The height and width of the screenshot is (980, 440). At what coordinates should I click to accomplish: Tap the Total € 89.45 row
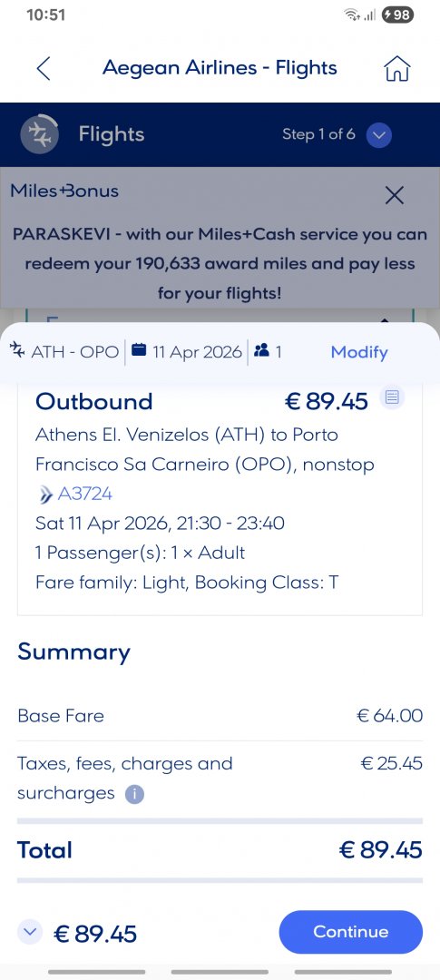[220, 850]
